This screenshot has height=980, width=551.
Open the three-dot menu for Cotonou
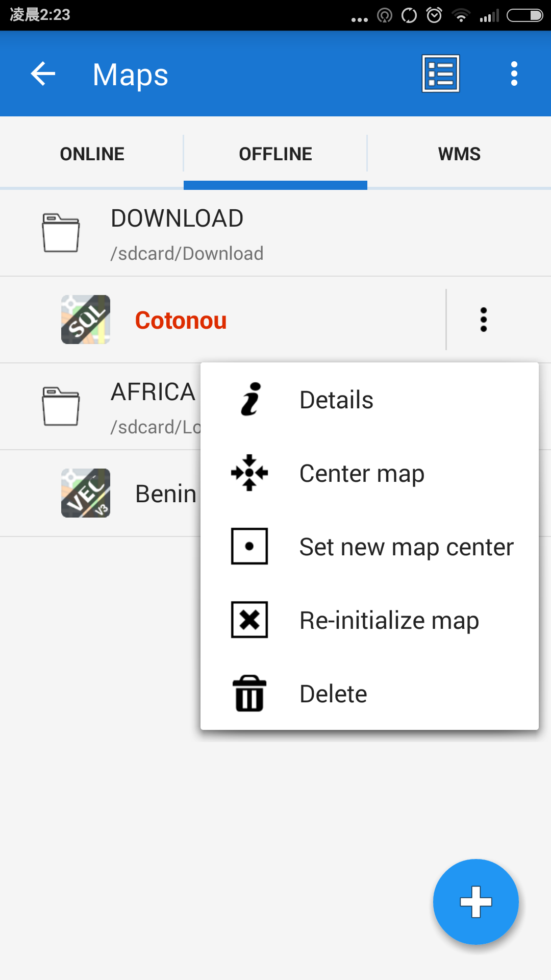(483, 320)
